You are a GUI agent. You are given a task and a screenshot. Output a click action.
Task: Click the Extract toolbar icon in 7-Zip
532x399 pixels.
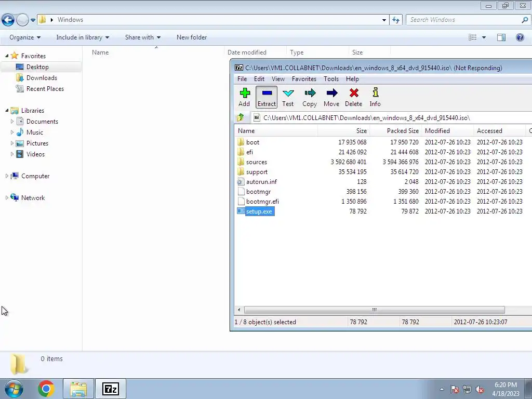pos(267,97)
